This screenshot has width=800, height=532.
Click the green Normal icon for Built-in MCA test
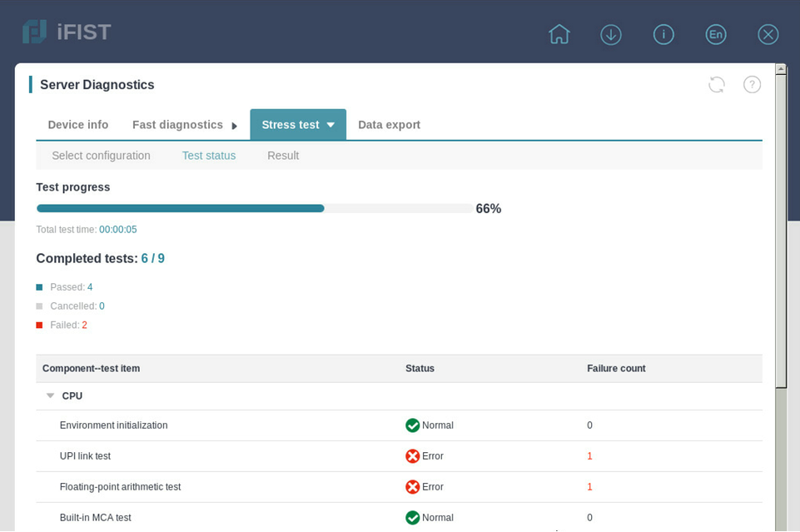click(412, 518)
